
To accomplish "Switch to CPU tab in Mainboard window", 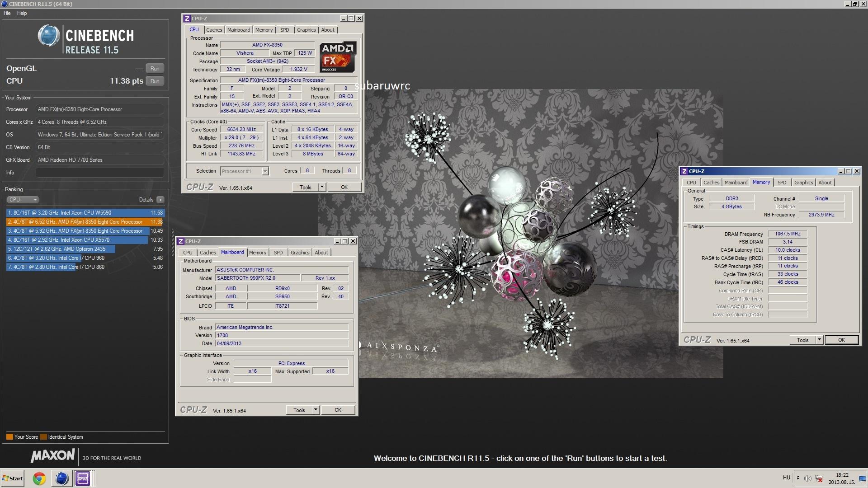I will [x=188, y=253].
